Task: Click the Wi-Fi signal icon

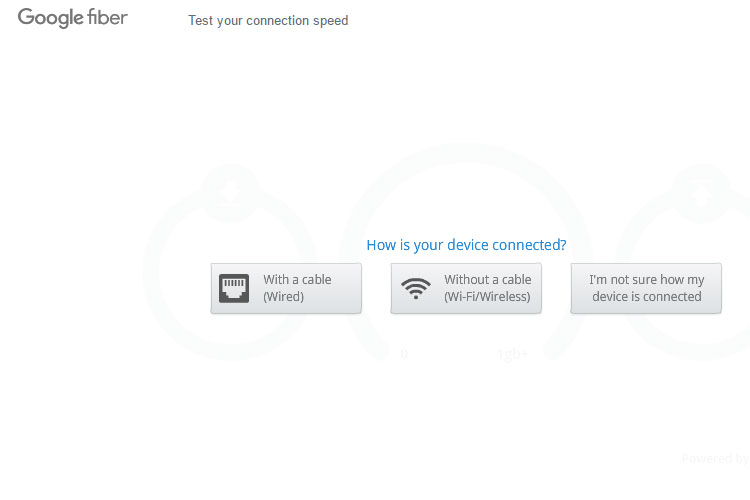Action: (x=416, y=289)
